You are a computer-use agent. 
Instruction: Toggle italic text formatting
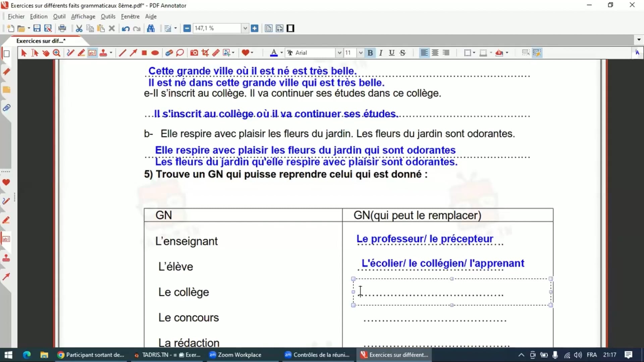pyautogui.click(x=381, y=53)
